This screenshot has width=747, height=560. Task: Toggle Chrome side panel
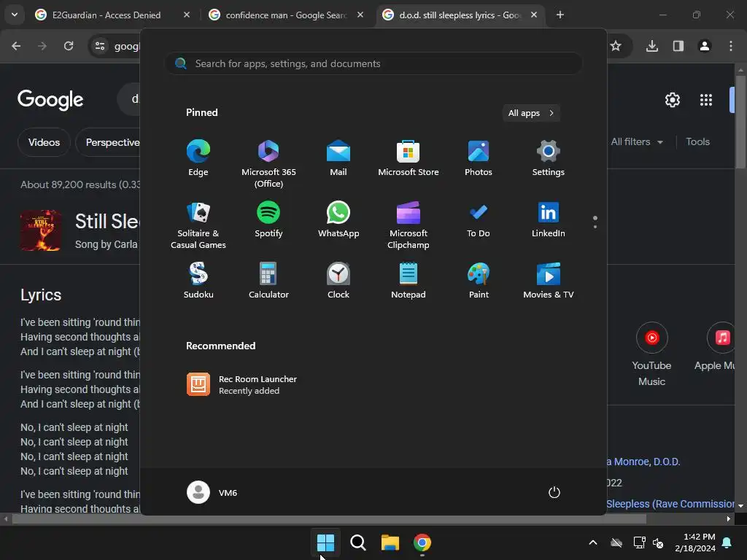(678, 46)
